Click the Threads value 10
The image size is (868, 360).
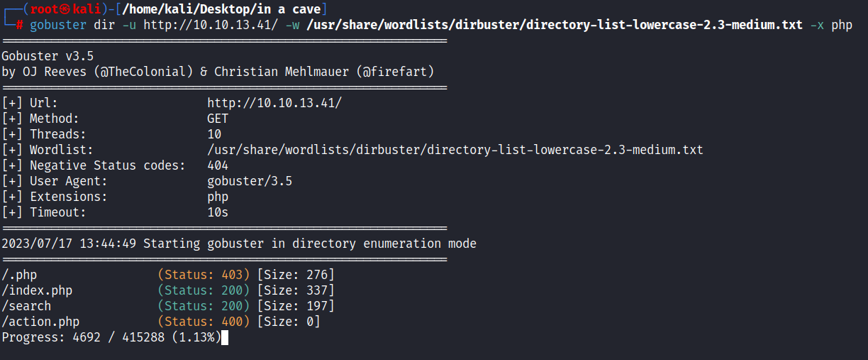[x=214, y=134]
